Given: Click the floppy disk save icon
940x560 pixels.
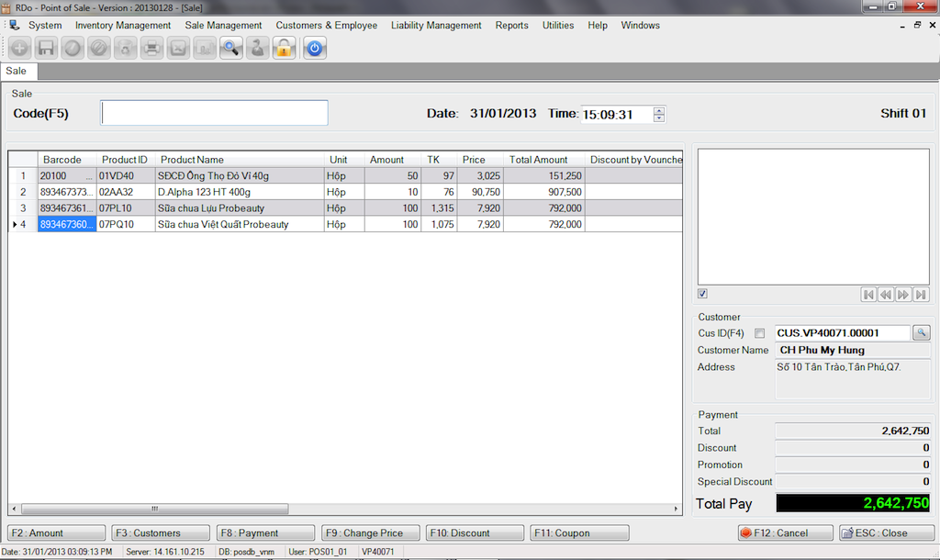Looking at the screenshot, I should coord(45,49).
